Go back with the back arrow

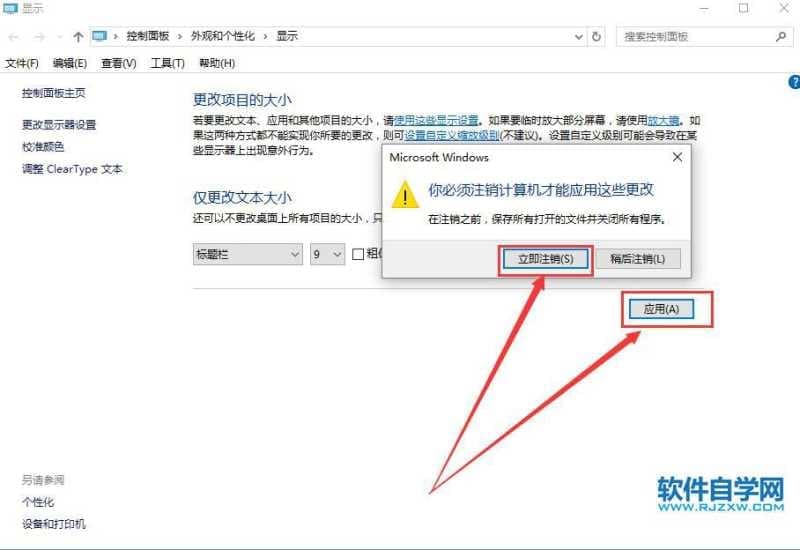click(14, 37)
